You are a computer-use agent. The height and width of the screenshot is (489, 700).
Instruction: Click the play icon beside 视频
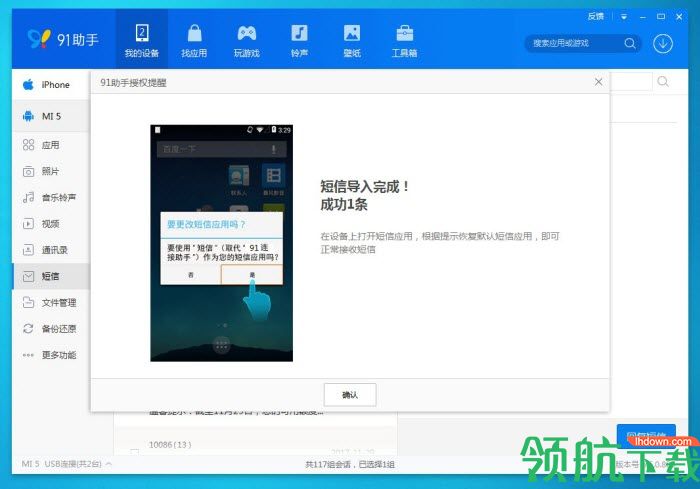coord(28,224)
